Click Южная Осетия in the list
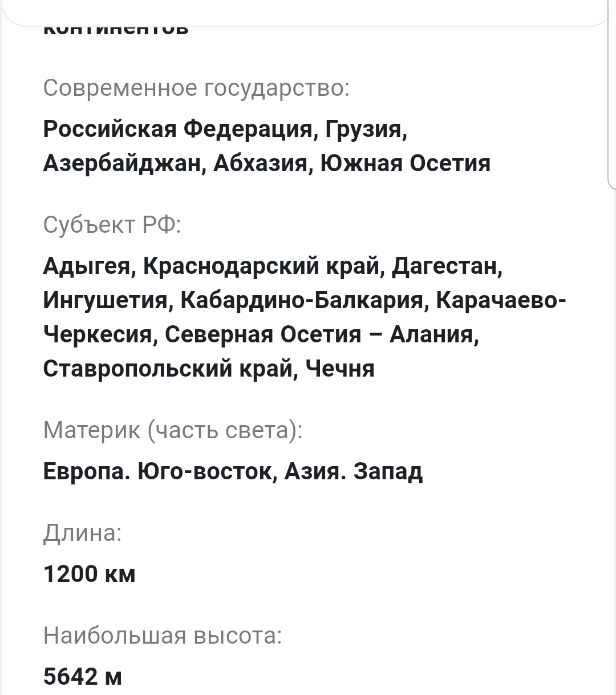The width and height of the screenshot is (616, 695). click(x=406, y=163)
